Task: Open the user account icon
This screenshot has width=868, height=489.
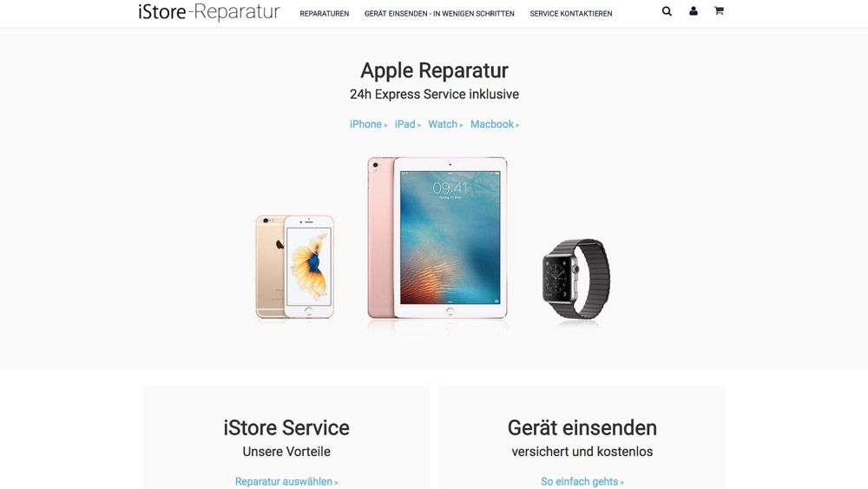Action: pos(693,11)
